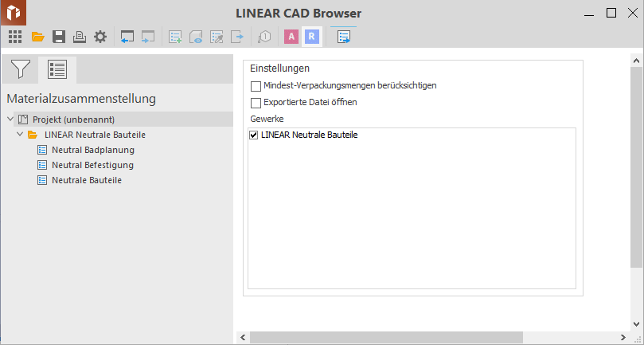Collapse the Projekt (unbenannt) node
Screen dimensions: 644x345
[10, 120]
